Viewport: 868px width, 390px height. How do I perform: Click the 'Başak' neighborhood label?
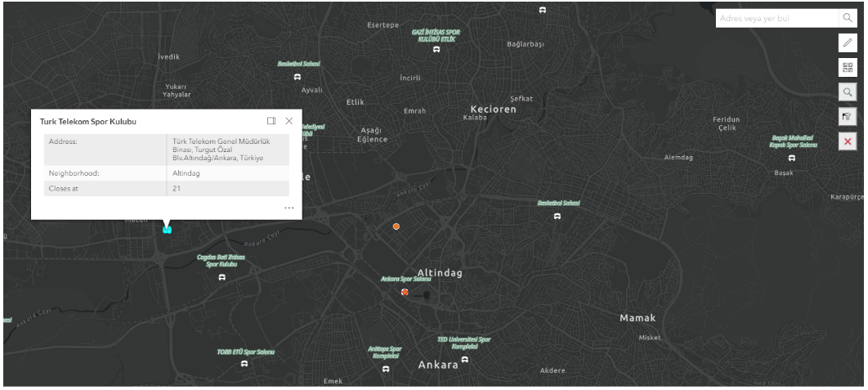pos(784,173)
